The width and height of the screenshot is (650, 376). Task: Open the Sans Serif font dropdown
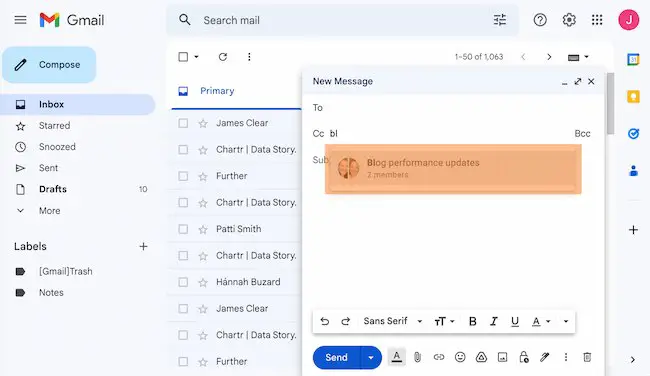point(393,321)
